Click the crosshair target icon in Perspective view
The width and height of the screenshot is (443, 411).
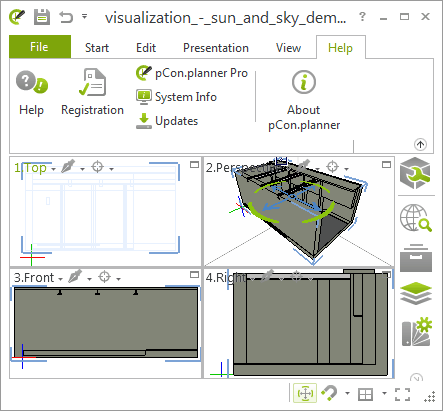pyautogui.click(x=332, y=166)
